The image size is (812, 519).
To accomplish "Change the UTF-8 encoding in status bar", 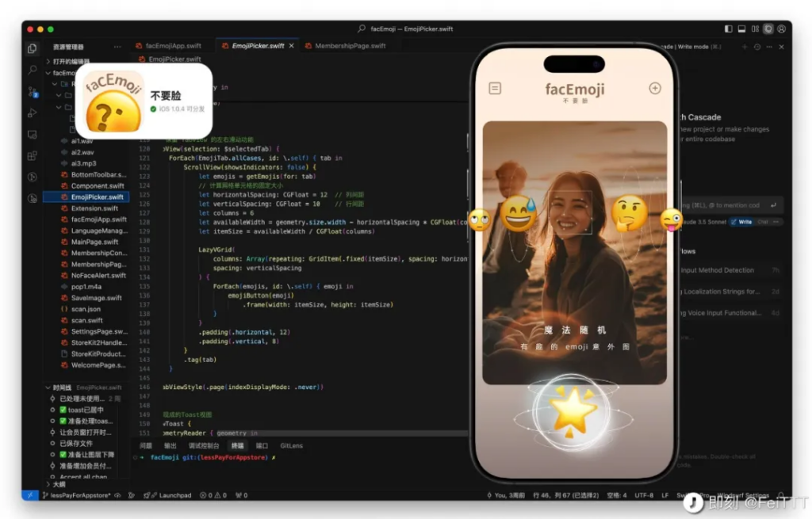I will [644, 495].
